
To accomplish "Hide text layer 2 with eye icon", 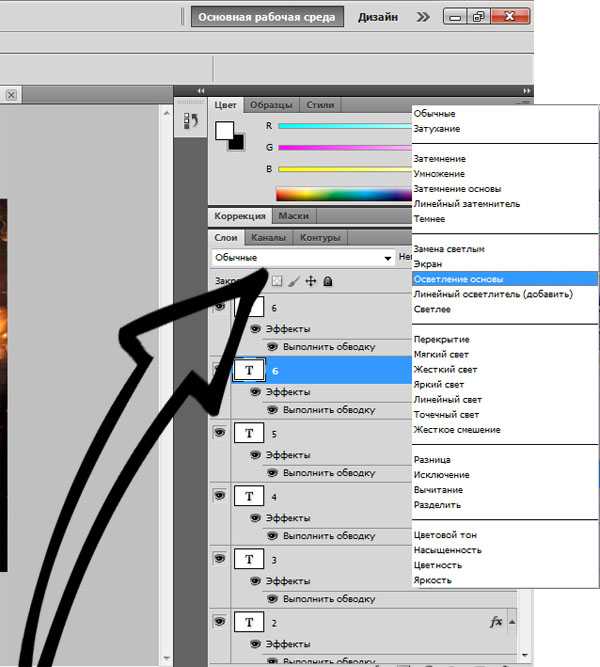I will [x=220, y=621].
